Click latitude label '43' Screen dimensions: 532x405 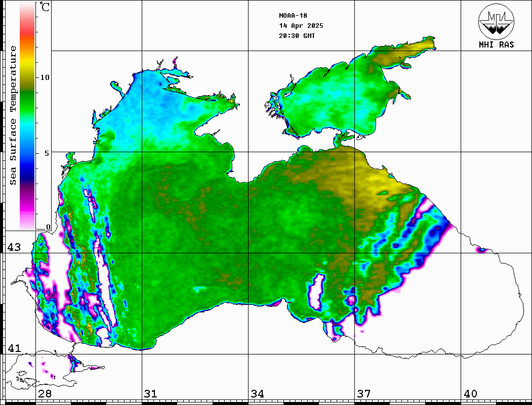14,247
